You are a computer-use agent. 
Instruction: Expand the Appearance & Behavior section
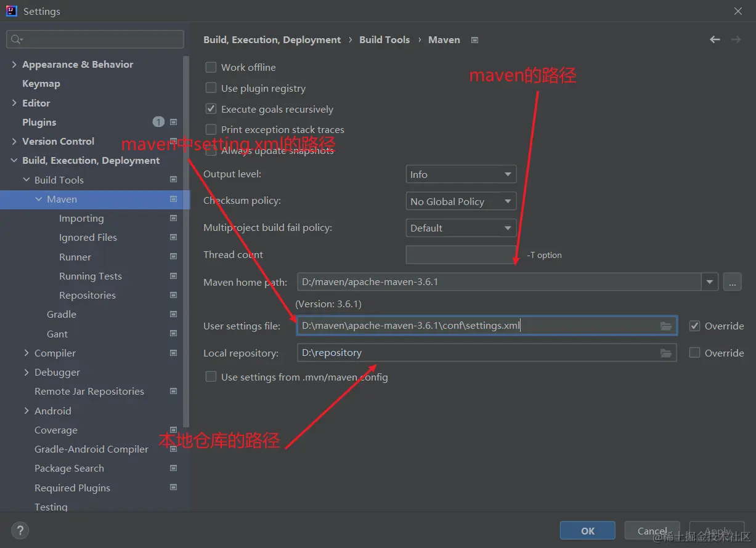click(x=14, y=64)
